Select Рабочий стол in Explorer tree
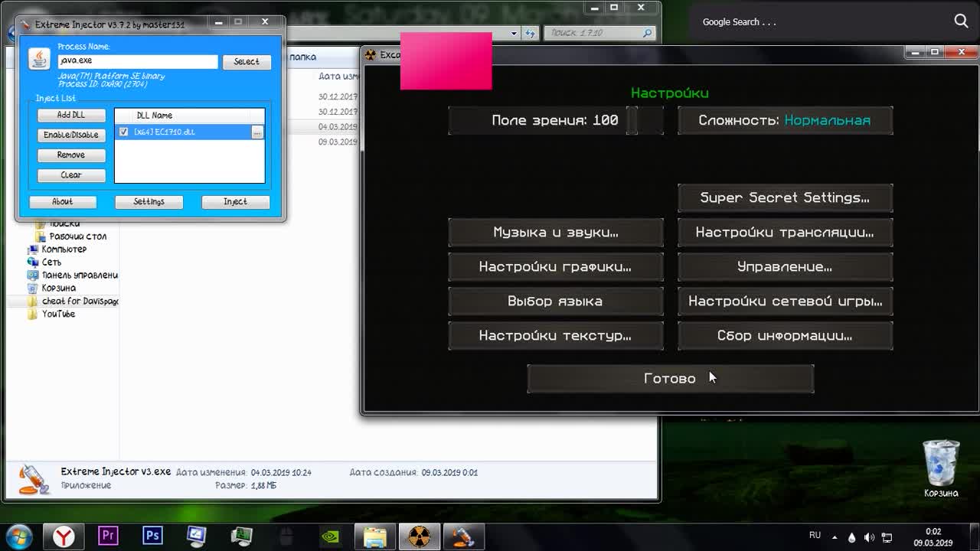This screenshot has width=980, height=551. pos(77,236)
